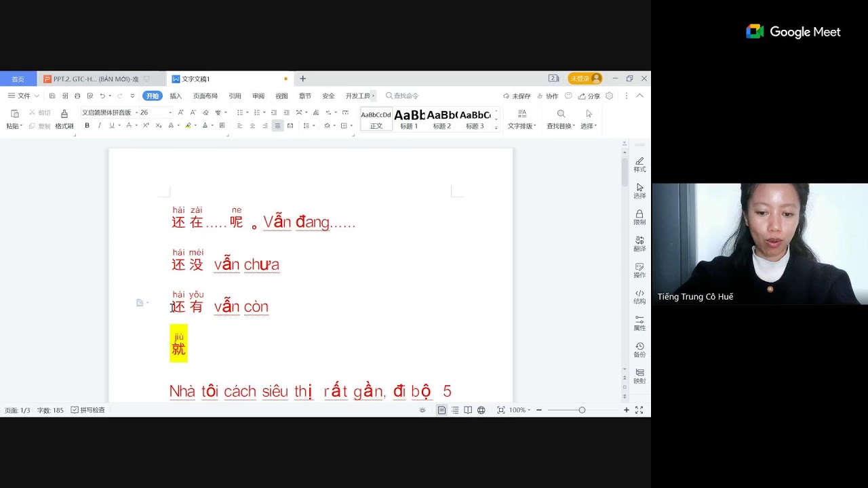Open the 页面布局 (Page Layout) tab
Viewport: 868px width, 488px height.
click(x=205, y=96)
